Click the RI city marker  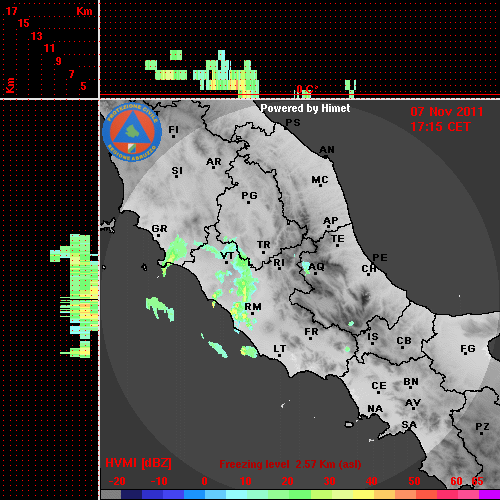tap(279, 264)
